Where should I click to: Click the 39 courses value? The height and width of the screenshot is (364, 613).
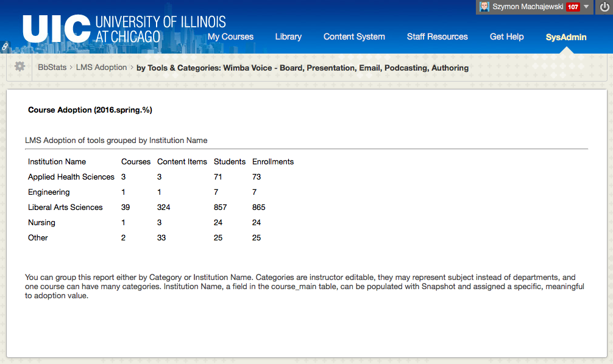point(126,208)
